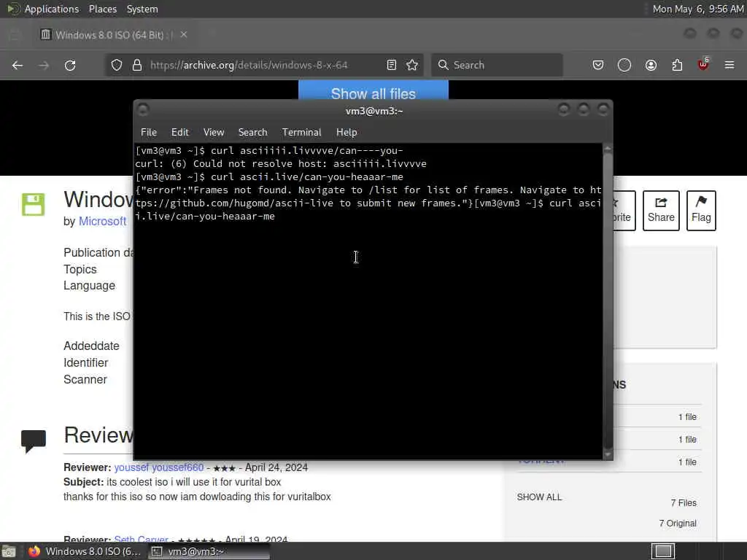Viewport: 747px width, 560px height.
Task: Open the terminal window menu button
Action: click(143, 110)
